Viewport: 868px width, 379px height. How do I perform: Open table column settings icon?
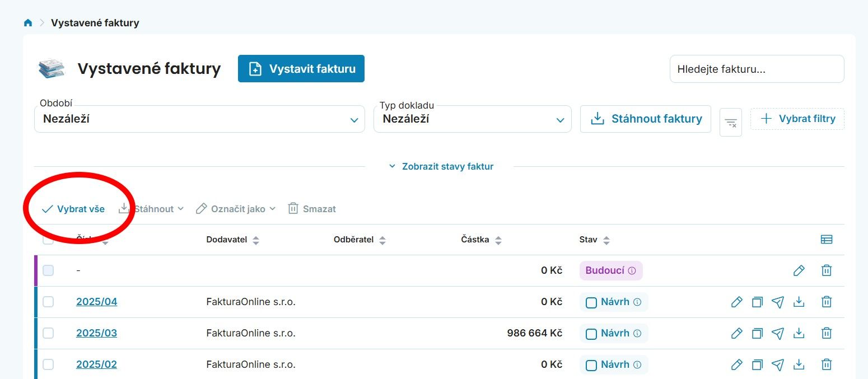point(827,240)
